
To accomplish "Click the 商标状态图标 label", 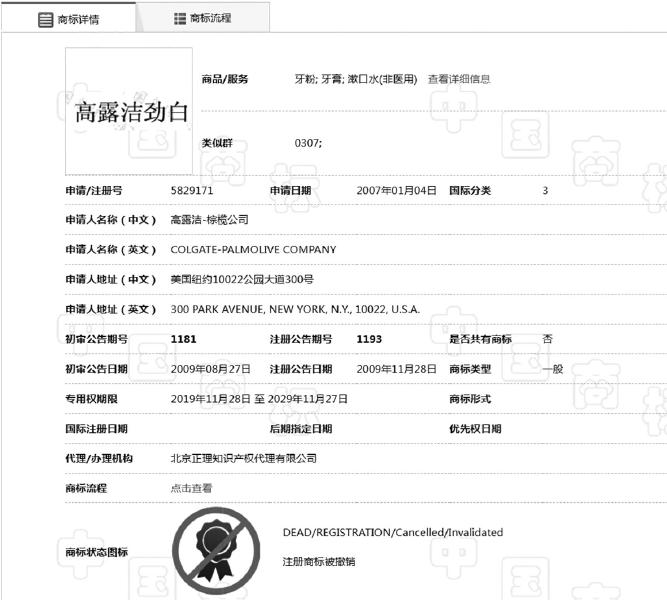I will [x=96, y=552].
